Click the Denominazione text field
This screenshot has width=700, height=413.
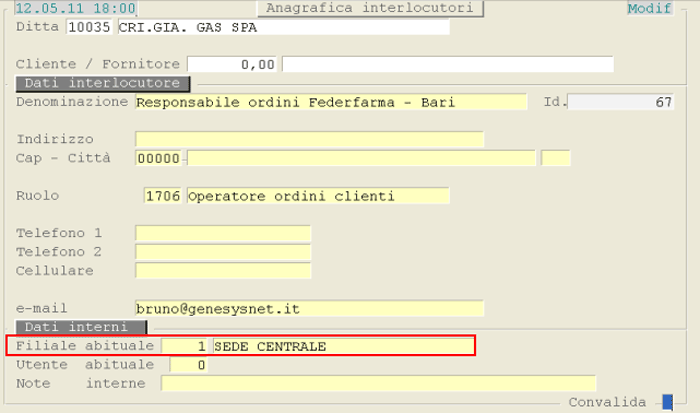click(x=330, y=102)
